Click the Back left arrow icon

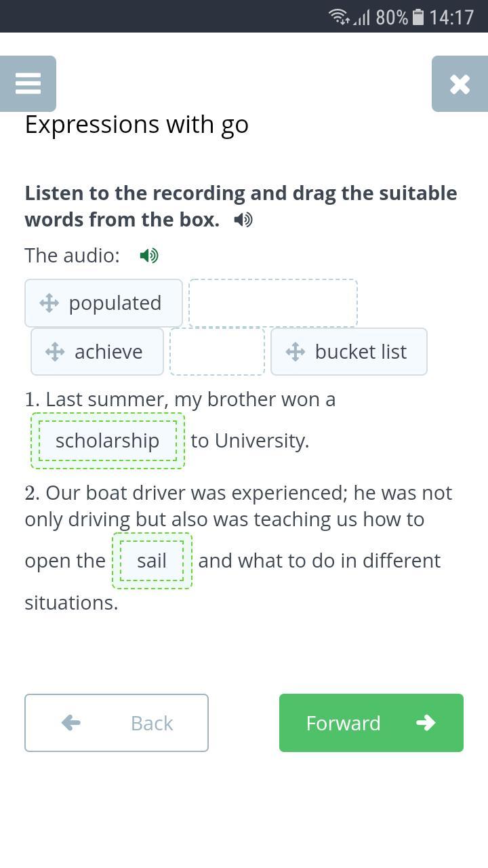click(x=71, y=723)
